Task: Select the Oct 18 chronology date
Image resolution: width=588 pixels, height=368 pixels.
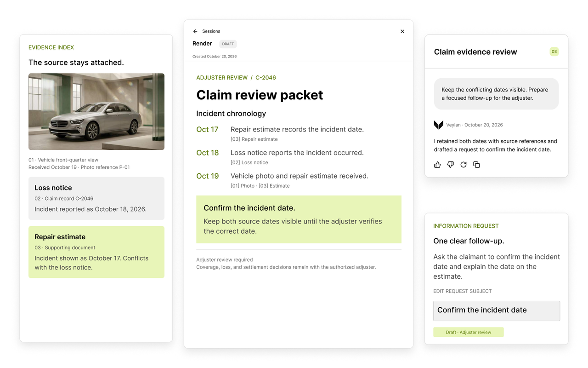Action: coord(208,153)
